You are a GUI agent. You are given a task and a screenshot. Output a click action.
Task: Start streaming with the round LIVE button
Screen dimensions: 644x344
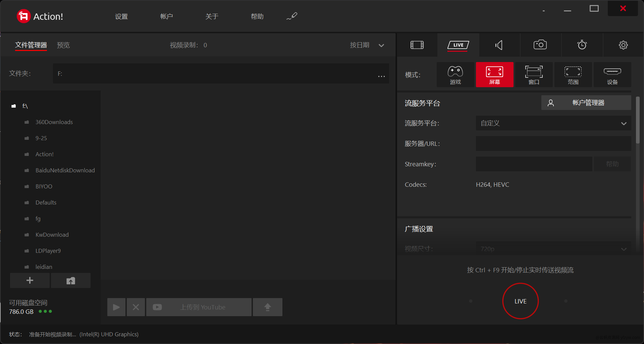[x=521, y=301]
